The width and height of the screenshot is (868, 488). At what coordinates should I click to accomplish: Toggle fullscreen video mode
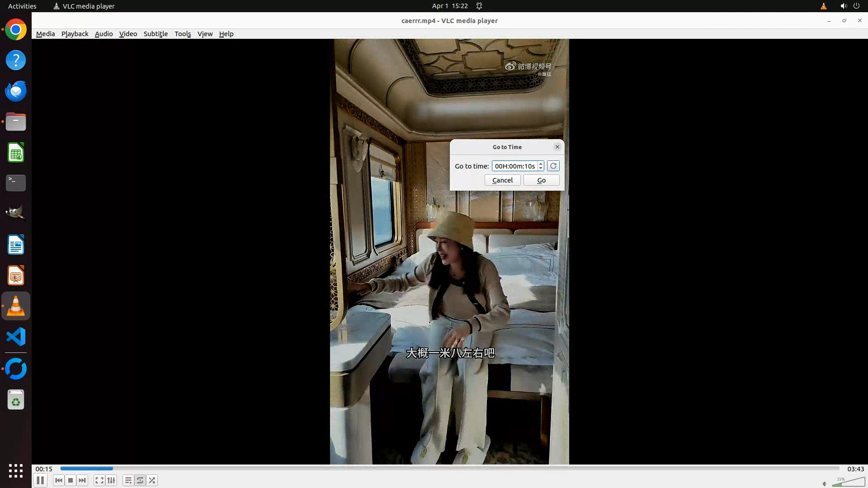pyautogui.click(x=99, y=480)
